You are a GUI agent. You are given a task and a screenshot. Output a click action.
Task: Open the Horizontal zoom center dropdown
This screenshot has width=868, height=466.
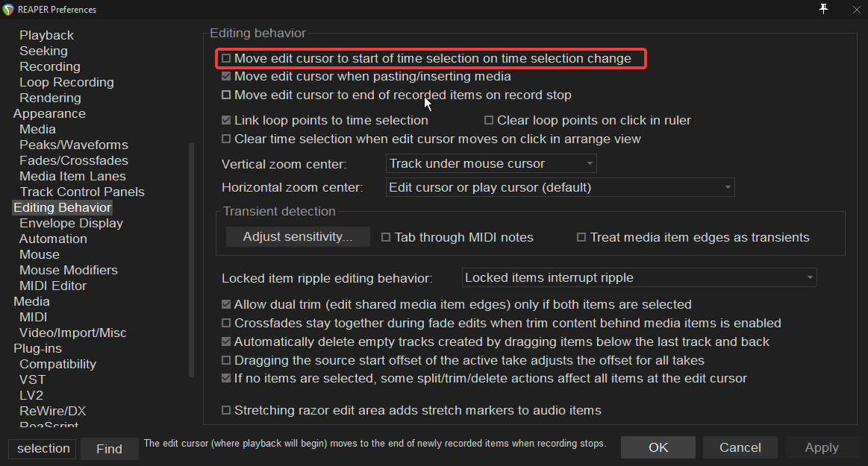[561, 187]
